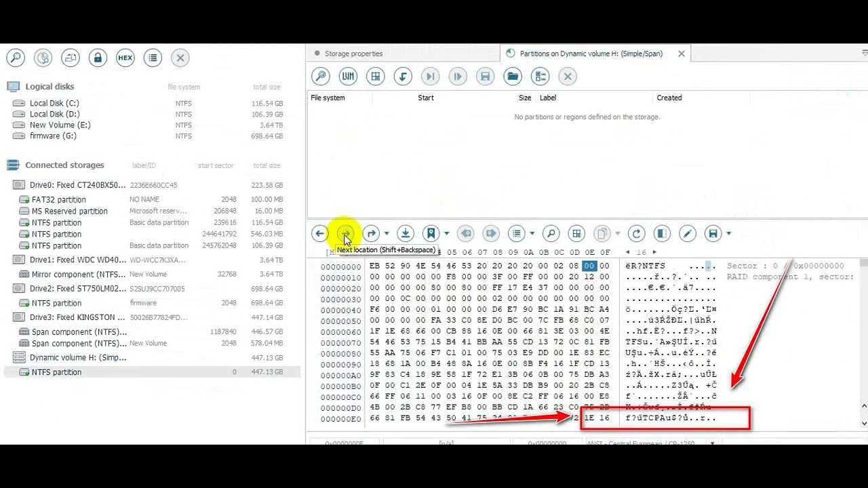Screen dimensions: 868x488
Task: Click the partition list settings icon
Action: click(x=540, y=77)
